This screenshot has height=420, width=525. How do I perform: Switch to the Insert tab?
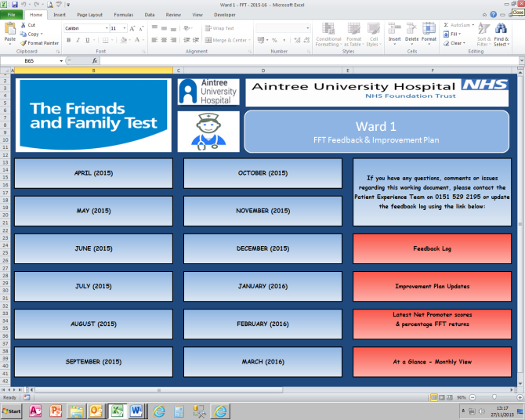(x=60, y=15)
